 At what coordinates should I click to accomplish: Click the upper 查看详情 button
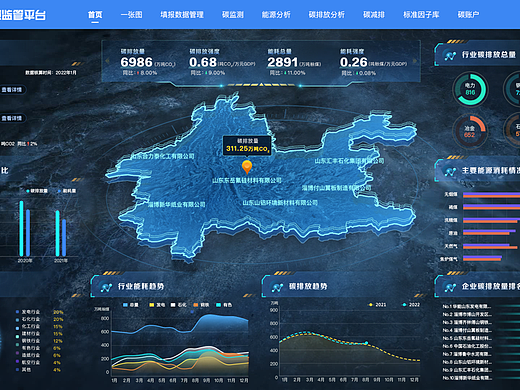click(x=12, y=90)
